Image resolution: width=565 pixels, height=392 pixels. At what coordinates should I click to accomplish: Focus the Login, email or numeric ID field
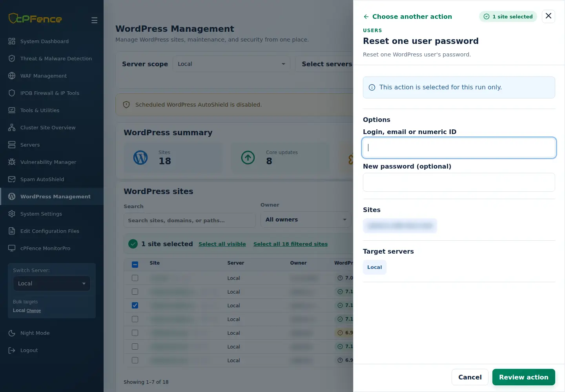click(459, 148)
